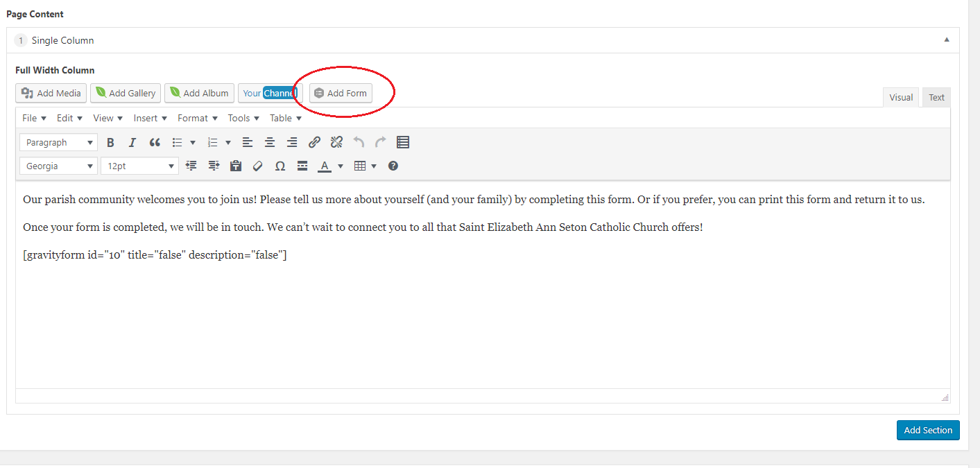Insert a blockquote
Viewport: 980px width, 468px height.
coord(155,143)
